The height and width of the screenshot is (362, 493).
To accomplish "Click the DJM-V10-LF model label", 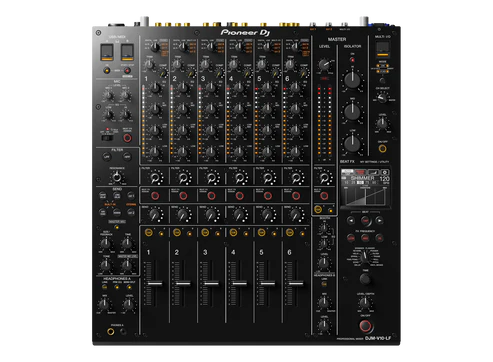I will coord(378,338).
